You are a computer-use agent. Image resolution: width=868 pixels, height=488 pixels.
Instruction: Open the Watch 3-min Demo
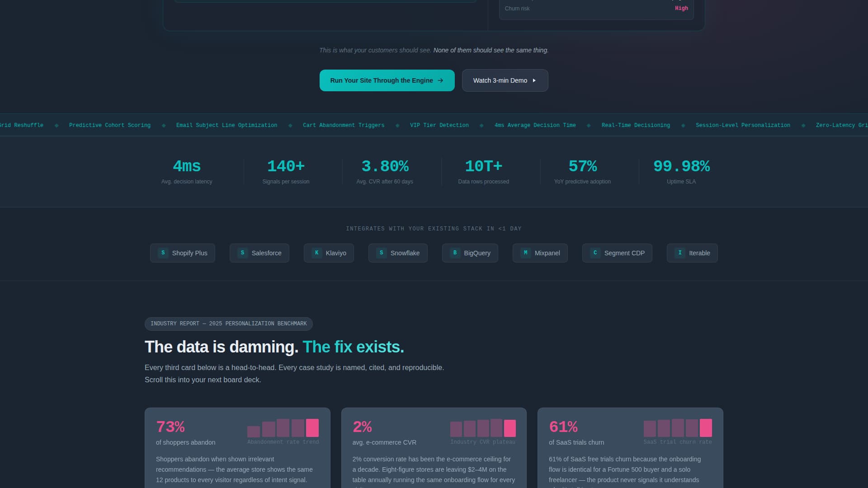tap(505, 80)
